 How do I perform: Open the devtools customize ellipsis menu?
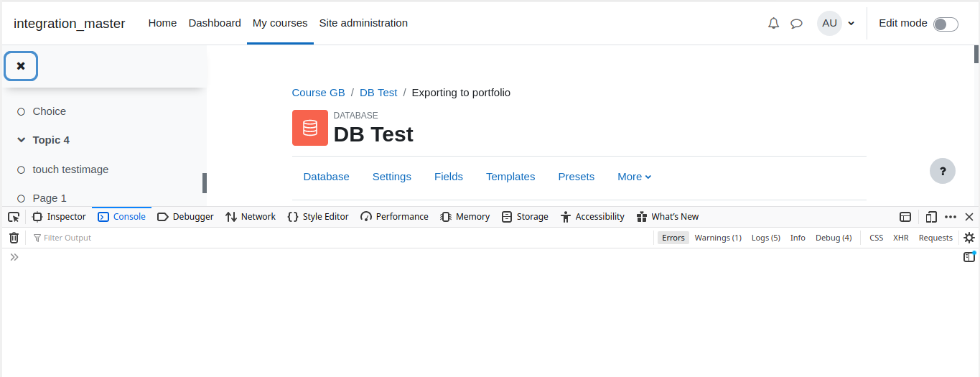point(951,217)
